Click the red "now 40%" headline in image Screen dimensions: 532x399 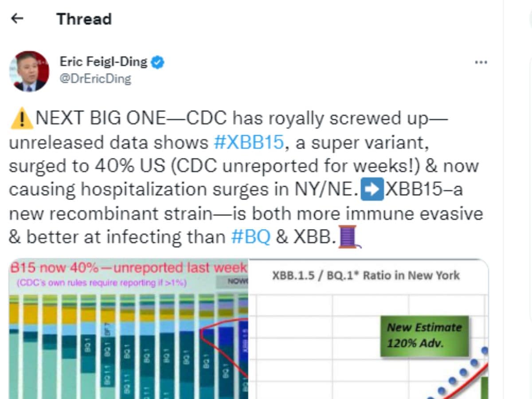pos(129,268)
